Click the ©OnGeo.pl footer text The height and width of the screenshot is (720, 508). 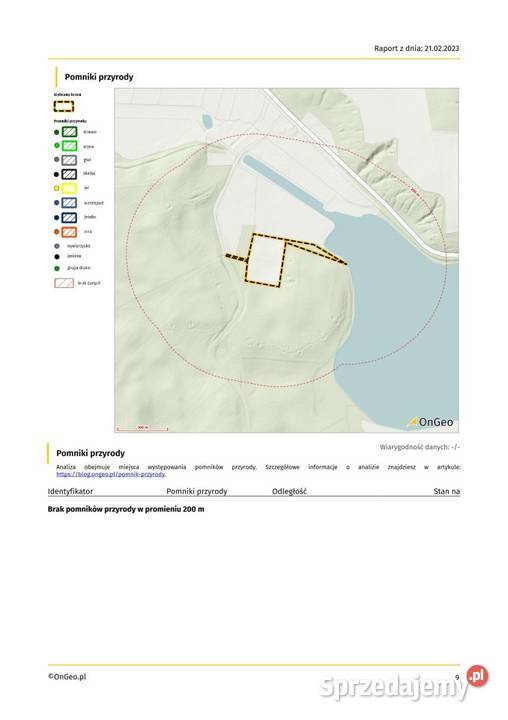tap(67, 676)
